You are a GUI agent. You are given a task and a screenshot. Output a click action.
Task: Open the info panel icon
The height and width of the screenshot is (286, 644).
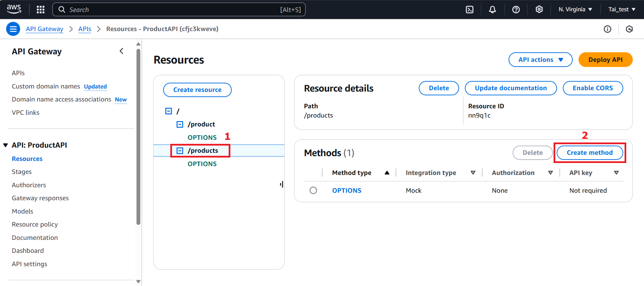607,29
